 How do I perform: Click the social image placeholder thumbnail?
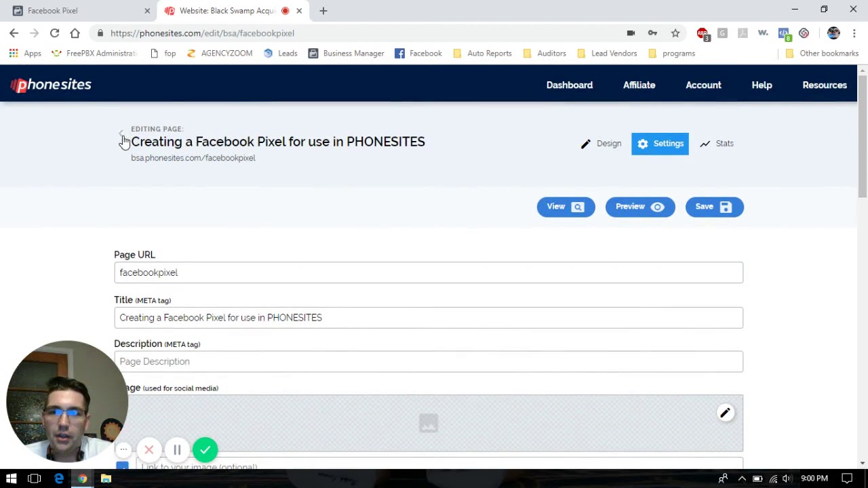point(429,423)
